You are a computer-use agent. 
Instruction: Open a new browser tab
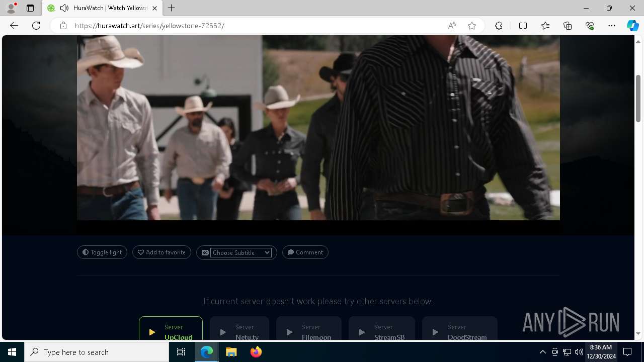pos(172,8)
